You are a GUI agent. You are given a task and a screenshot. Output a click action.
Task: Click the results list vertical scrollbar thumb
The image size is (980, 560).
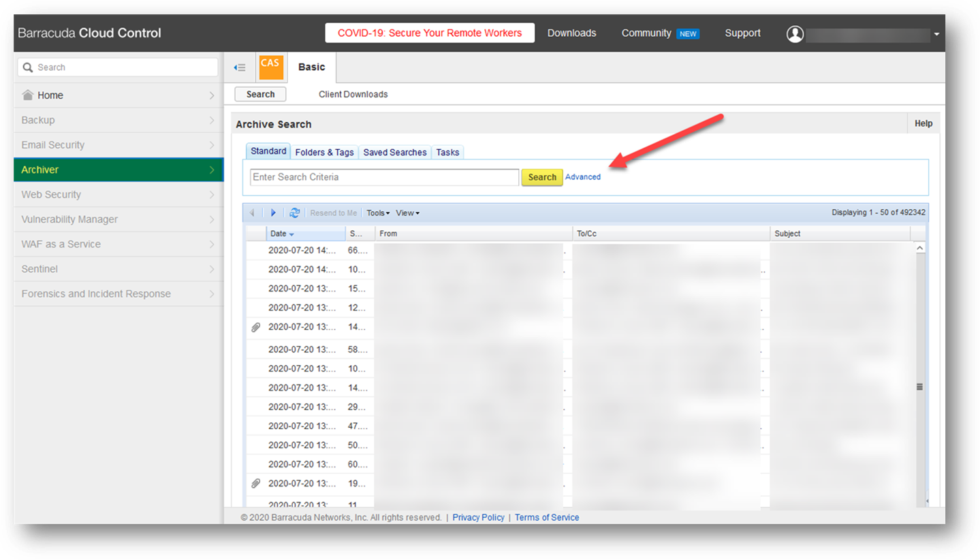coord(919,386)
